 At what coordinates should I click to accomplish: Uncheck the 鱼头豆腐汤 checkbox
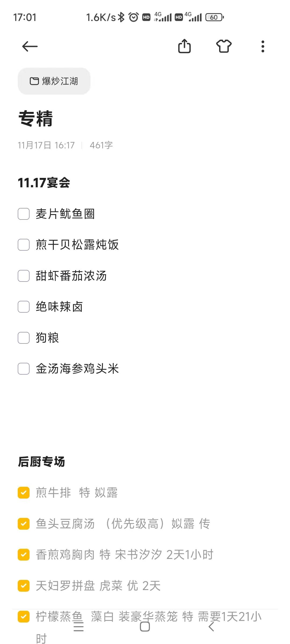(24, 524)
